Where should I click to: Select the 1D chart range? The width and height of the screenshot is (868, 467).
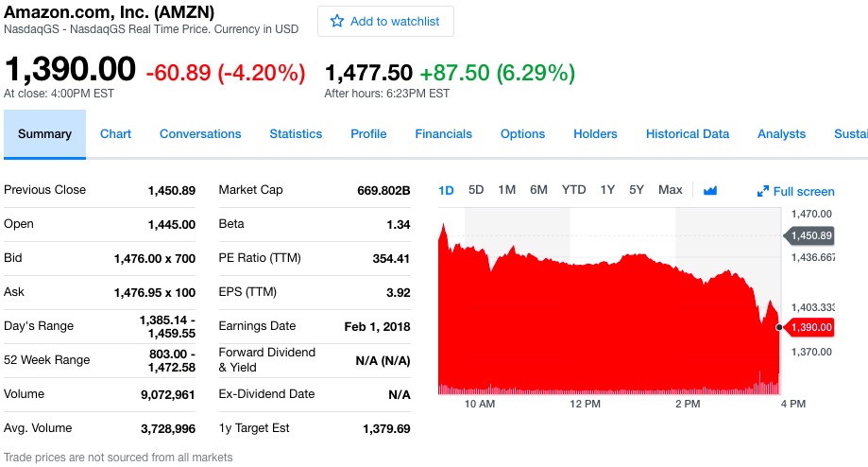click(x=447, y=190)
